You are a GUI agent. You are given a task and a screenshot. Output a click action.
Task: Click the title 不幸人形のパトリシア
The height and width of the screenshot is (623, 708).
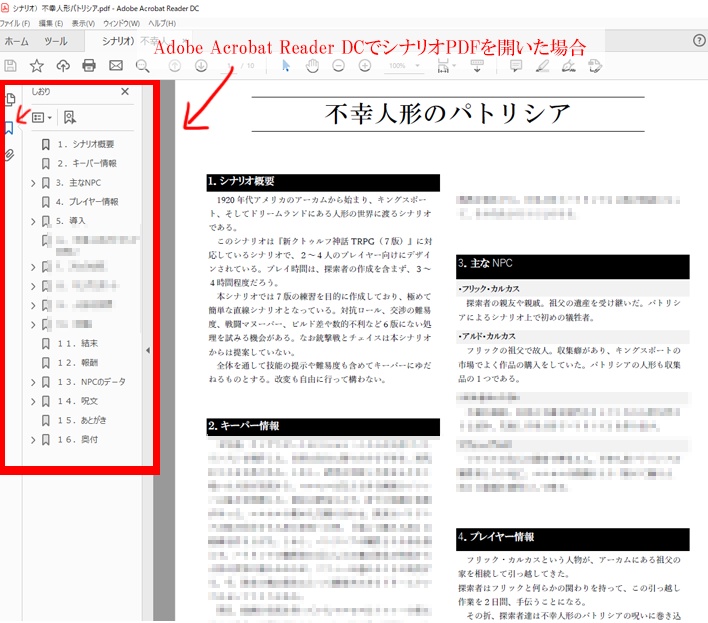coord(447,113)
